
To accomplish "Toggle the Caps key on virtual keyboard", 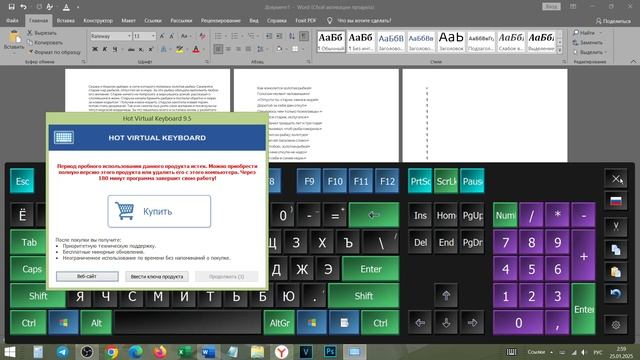I will click(32, 269).
